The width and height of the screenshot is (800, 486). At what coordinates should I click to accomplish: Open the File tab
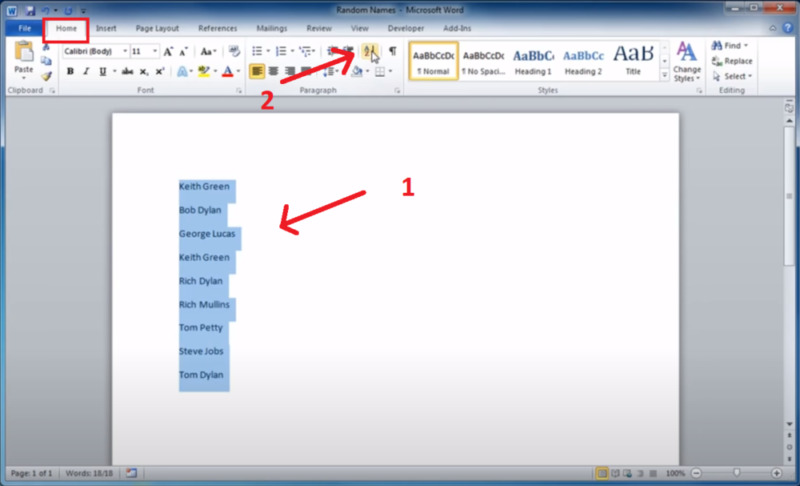pos(24,29)
